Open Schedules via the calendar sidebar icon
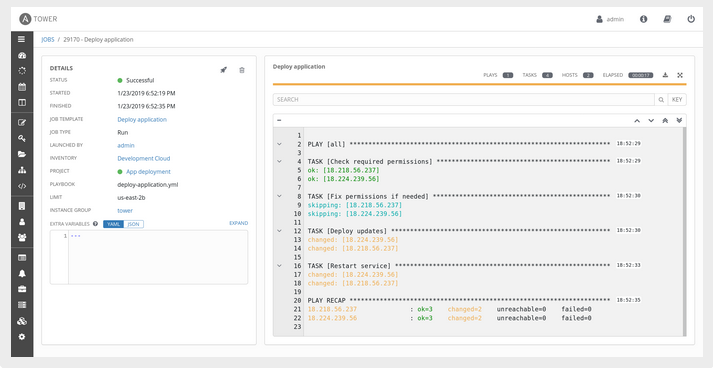The width and height of the screenshot is (713, 368). click(22, 87)
